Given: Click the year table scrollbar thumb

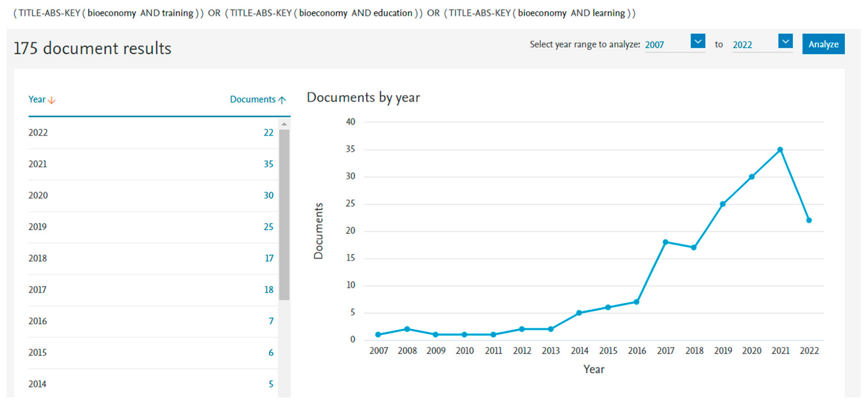Looking at the screenshot, I should point(284,213).
